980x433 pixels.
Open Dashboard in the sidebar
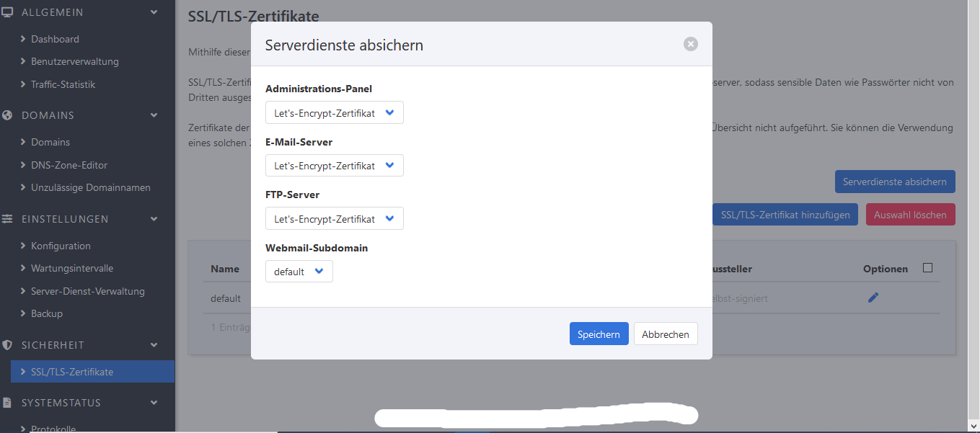[55, 39]
